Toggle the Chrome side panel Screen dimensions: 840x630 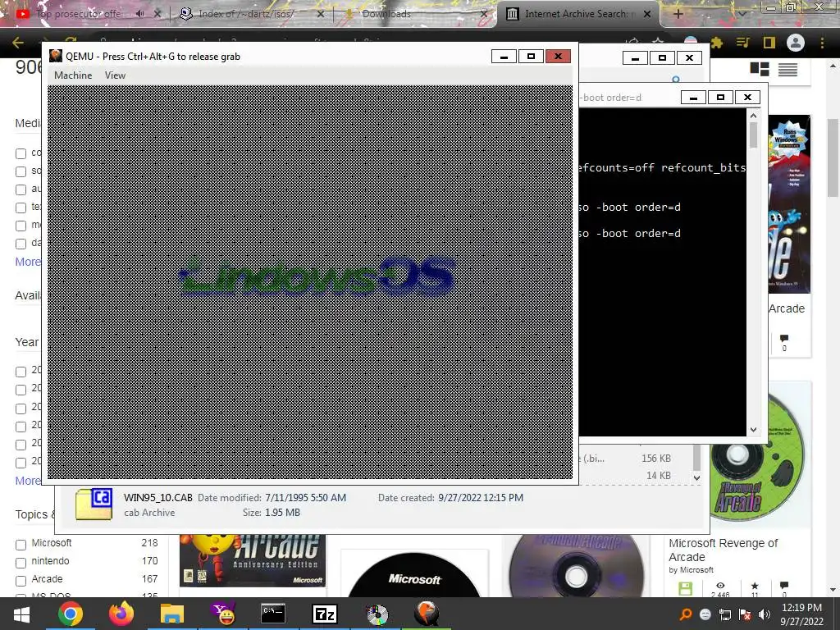tap(769, 43)
